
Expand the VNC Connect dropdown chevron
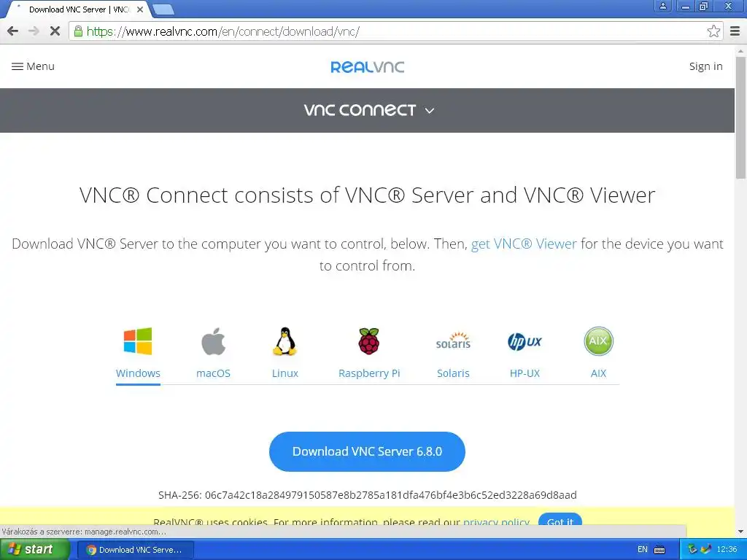click(429, 111)
